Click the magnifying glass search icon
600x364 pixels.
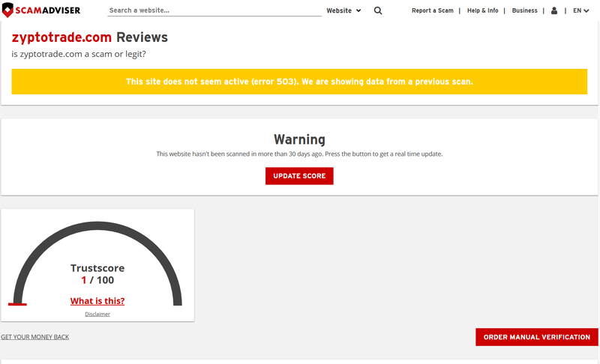tap(378, 10)
